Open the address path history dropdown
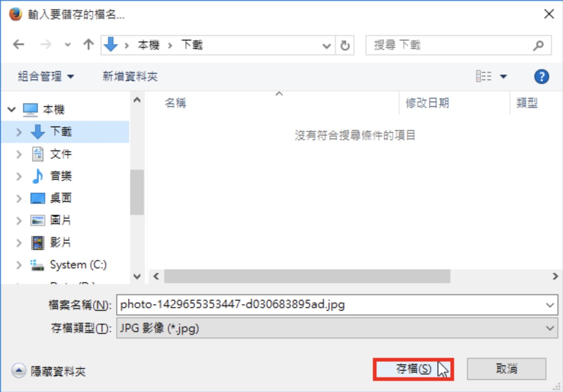 coord(327,46)
